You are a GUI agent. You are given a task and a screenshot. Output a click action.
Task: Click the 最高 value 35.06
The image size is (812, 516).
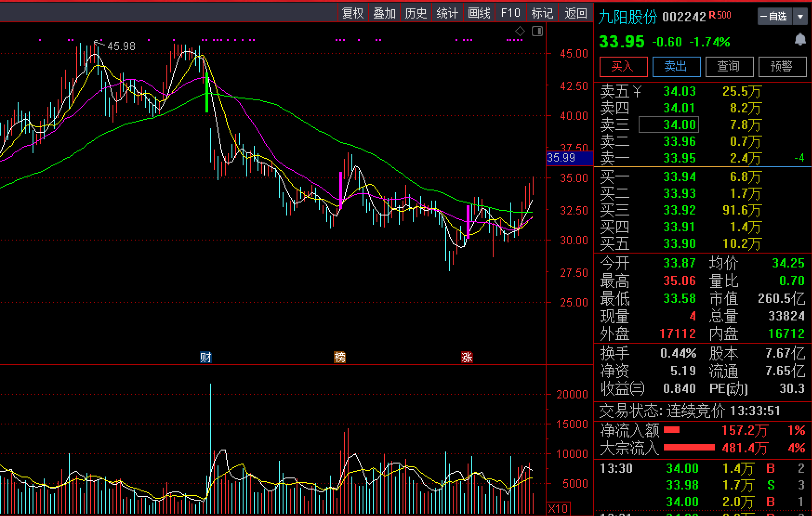tap(680, 281)
